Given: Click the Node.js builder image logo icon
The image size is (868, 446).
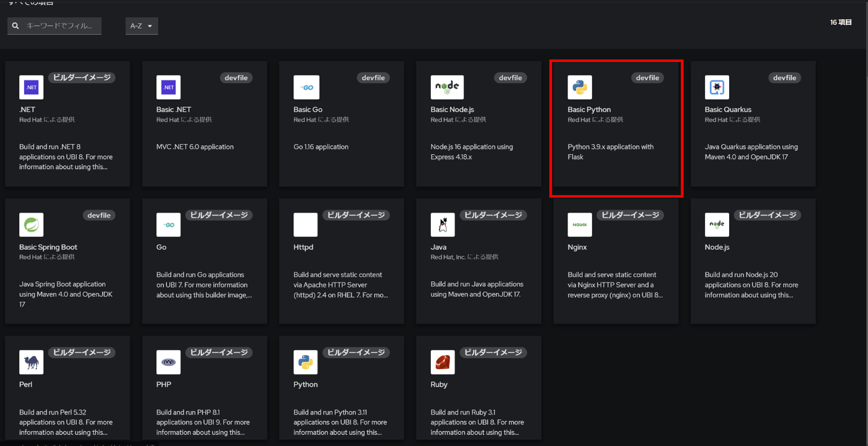Looking at the screenshot, I should pyautogui.click(x=717, y=225).
